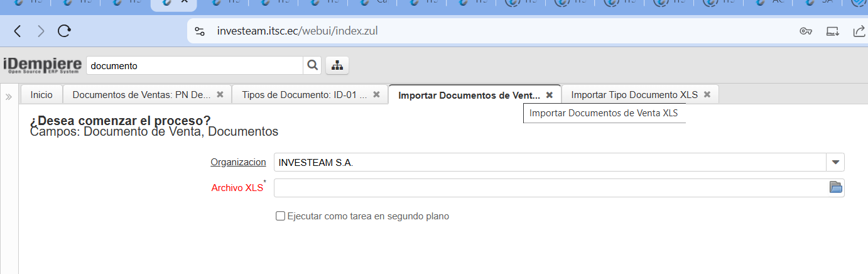The height and width of the screenshot is (274, 868).
Task: View site information icon
Action: click(200, 31)
